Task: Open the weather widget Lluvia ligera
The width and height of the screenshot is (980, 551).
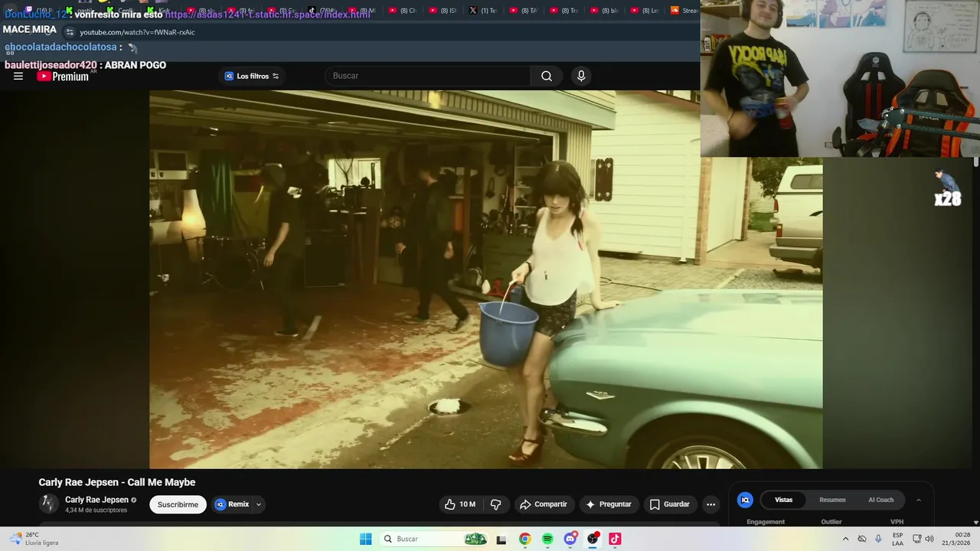Action: [x=34, y=539]
